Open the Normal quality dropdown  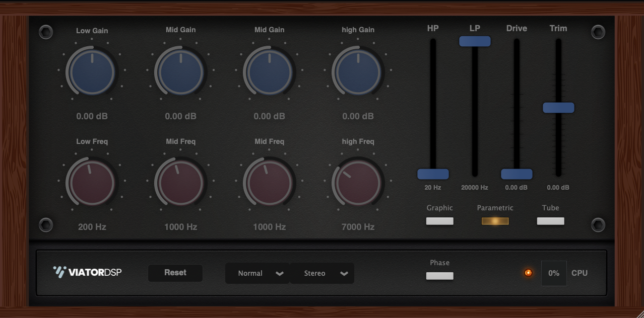click(x=257, y=273)
